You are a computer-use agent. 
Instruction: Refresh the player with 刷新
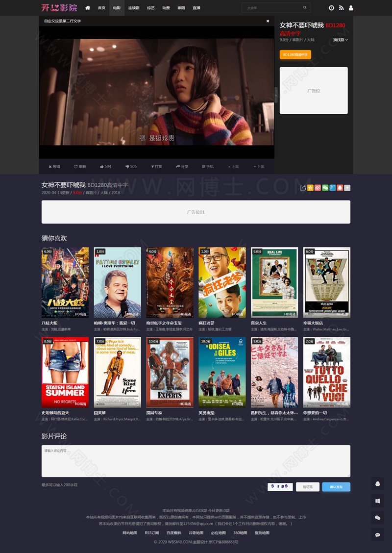coord(80,167)
